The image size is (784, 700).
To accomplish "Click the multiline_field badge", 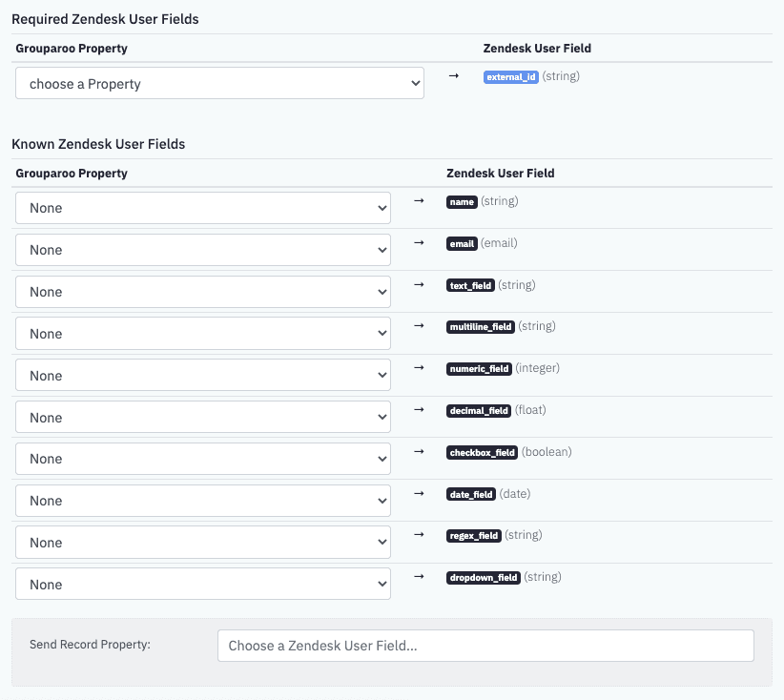I will [x=481, y=327].
